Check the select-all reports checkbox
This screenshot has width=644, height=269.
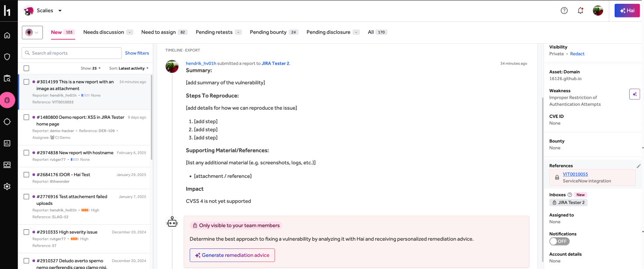26,68
